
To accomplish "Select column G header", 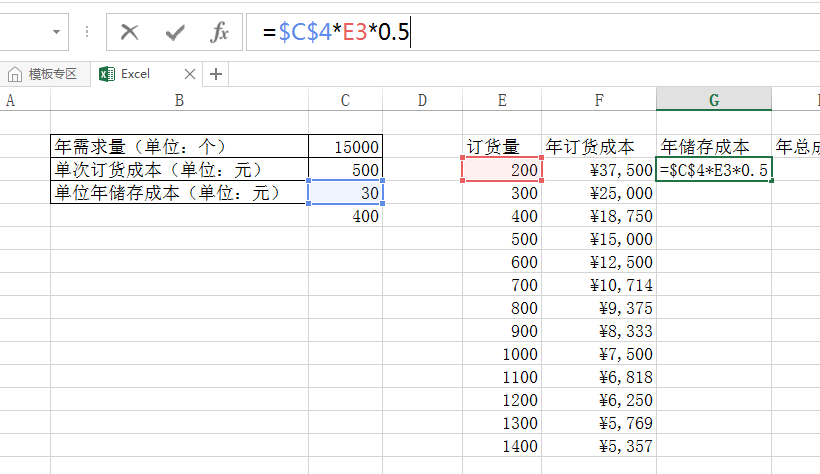I will click(x=714, y=100).
